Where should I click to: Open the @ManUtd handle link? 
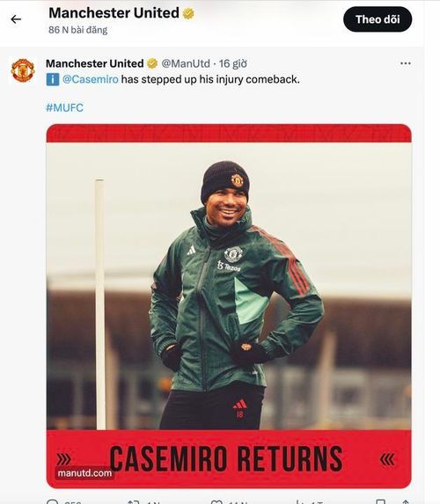point(186,63)
